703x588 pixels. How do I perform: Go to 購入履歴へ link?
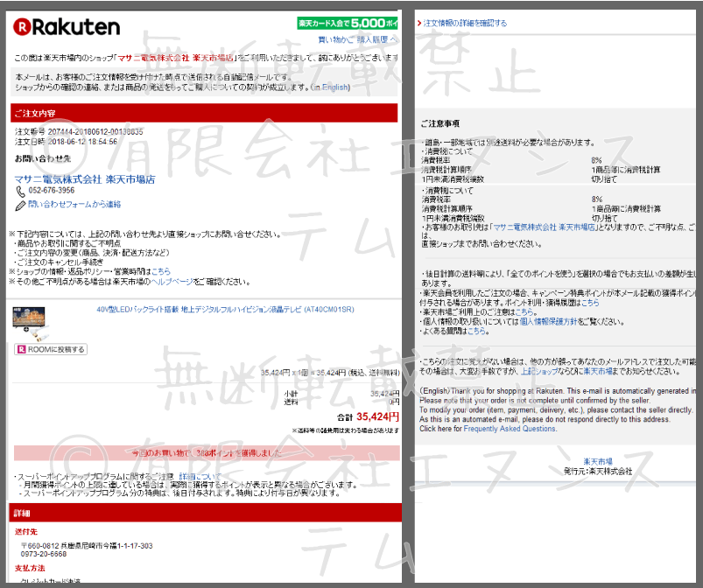[377, 40]
